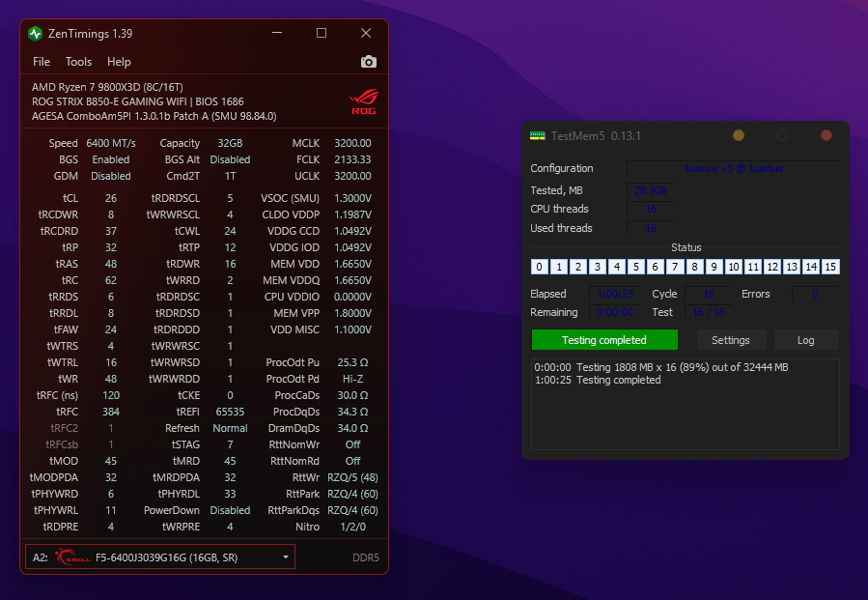This screenshot has height=600, width=868.
Task: Click the Errors count field
Action: coord(815,294)
